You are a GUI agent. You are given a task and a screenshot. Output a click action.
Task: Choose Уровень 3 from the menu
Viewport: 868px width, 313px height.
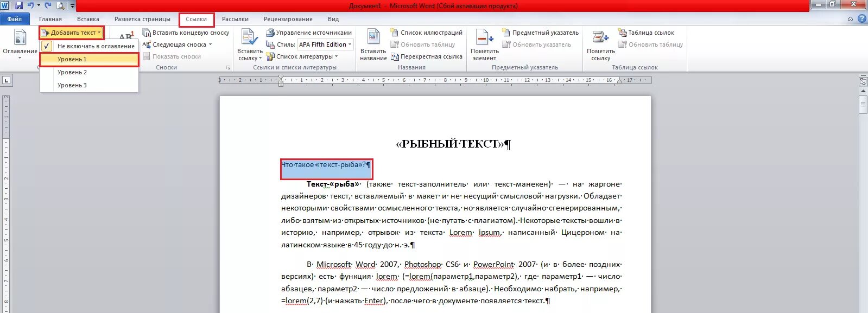(x=90, y=85)
